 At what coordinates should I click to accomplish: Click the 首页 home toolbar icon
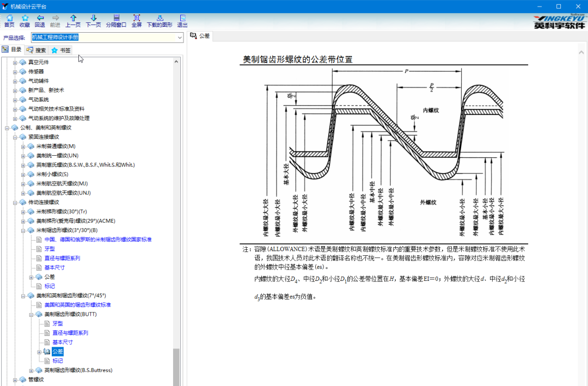click(x=9, y=21)
